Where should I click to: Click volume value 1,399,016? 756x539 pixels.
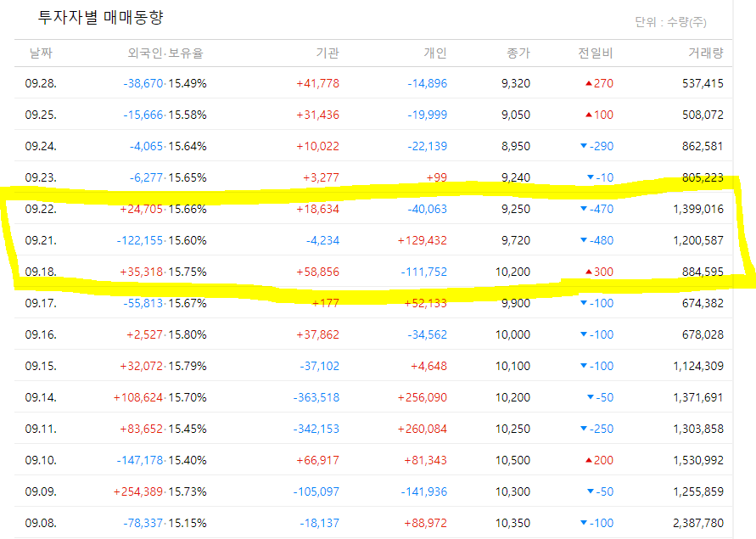pyautogui.click(x=698, y=209)
